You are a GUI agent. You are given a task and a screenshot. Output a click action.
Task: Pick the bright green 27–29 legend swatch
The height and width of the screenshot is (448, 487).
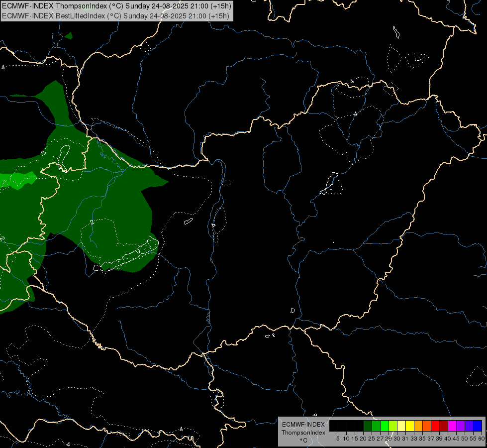pos(384,426)
